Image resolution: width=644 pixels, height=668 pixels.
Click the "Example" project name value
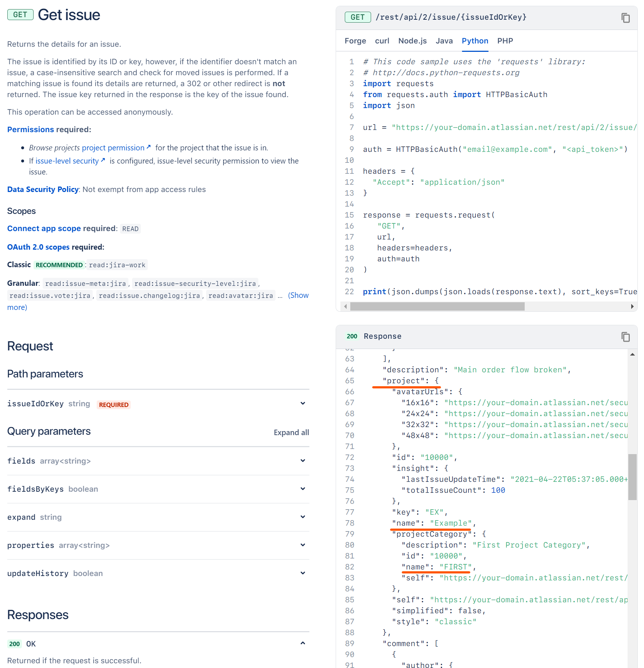pos(451,523)
